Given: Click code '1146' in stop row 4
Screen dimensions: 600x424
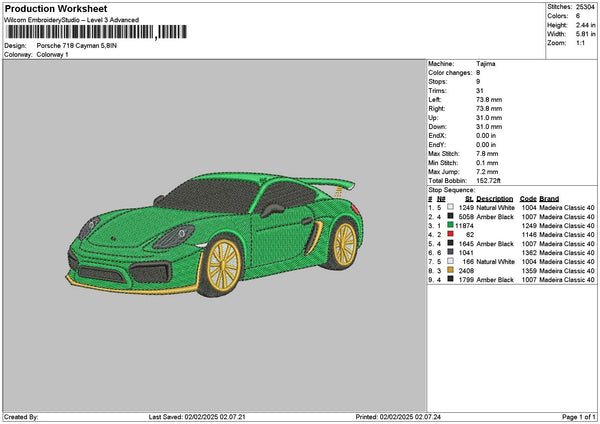Looking at the screenshot, I should pos(529,235).
